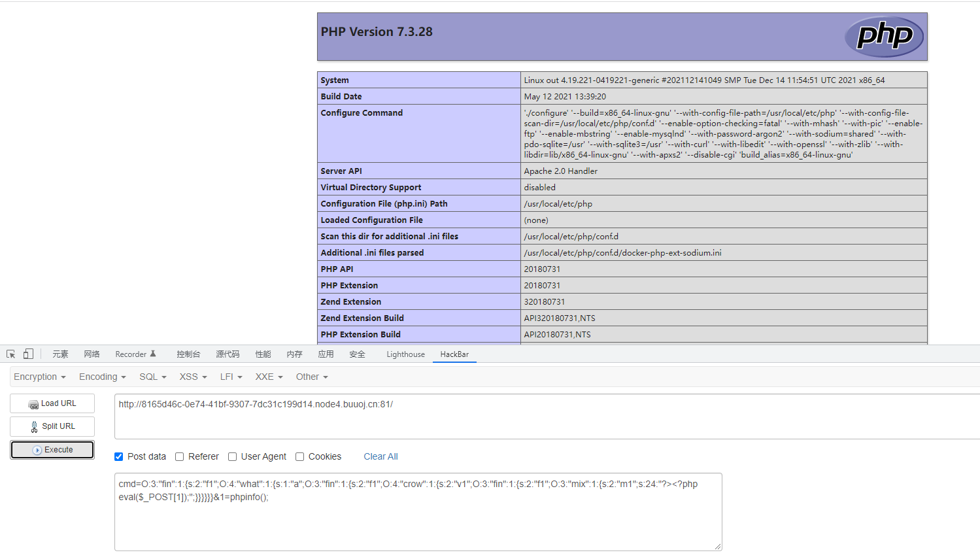The image size is (980, 559).
Task: Open the Recorder tab
Action: (x=135, y=354)
